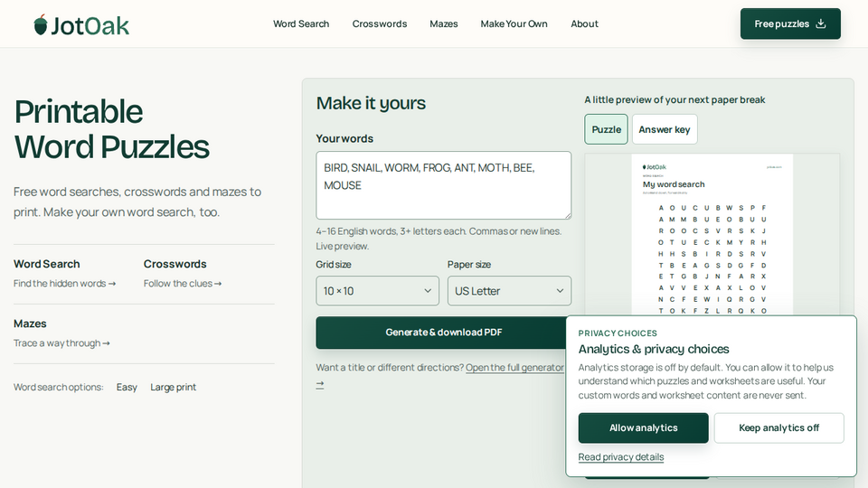Click Keep analytics off button
Image resolution: width=868 pixels, height=488 pixels.
point(778,427)
